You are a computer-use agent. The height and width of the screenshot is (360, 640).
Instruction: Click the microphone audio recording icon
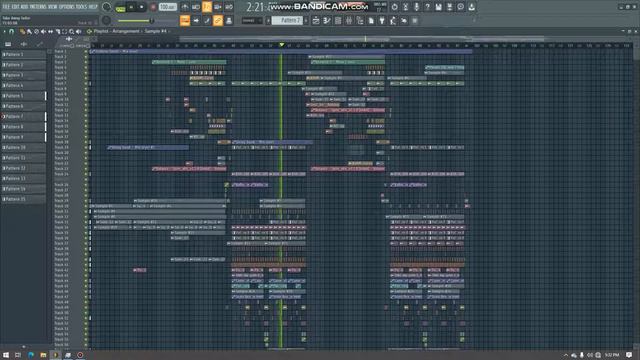(x=416, y=7)
